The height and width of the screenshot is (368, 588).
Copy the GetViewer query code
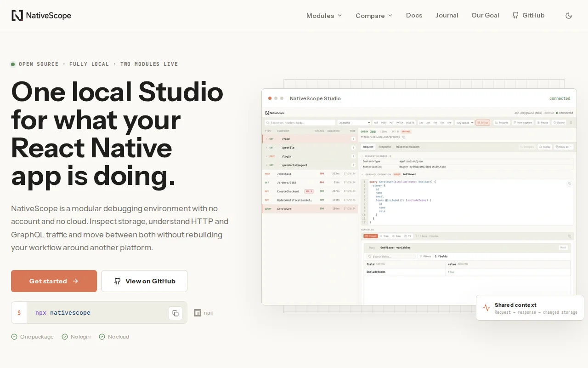[x=570, y=184]
